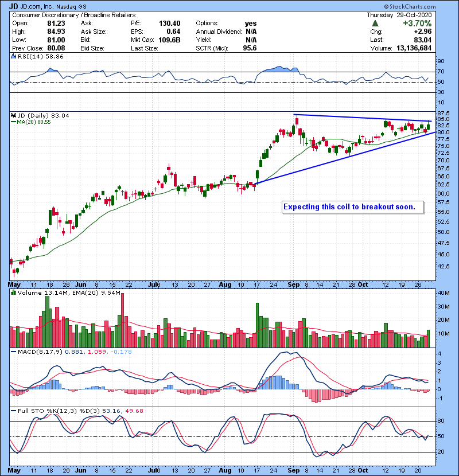Click the "Ask:" field label in the header

pyautogui.click(x=87, y=24)
